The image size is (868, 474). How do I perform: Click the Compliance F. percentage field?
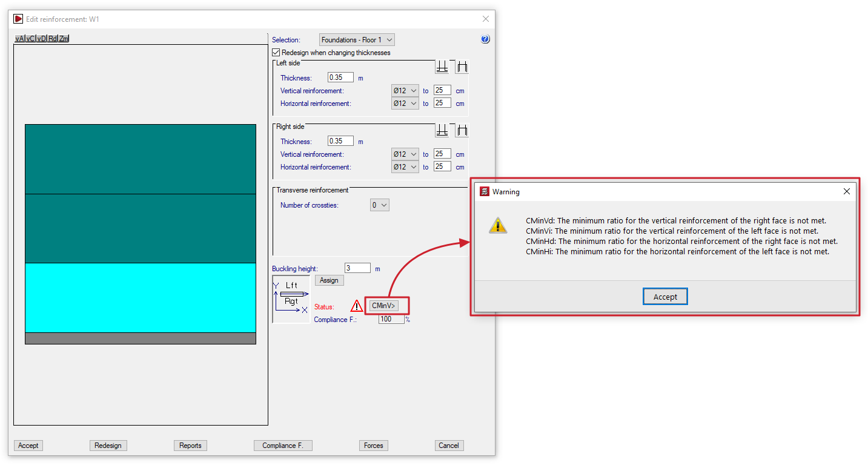click(x=391, y=319)
